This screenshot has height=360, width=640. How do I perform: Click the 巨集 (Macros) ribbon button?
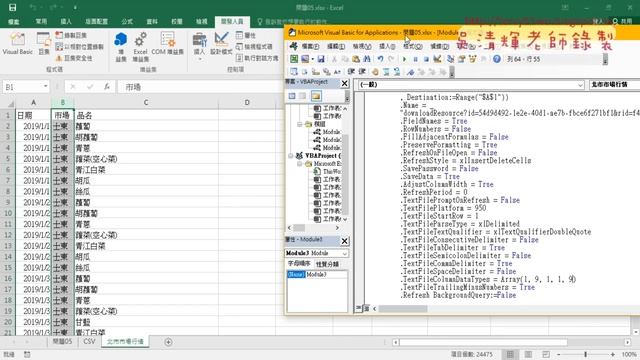[43, 43]
